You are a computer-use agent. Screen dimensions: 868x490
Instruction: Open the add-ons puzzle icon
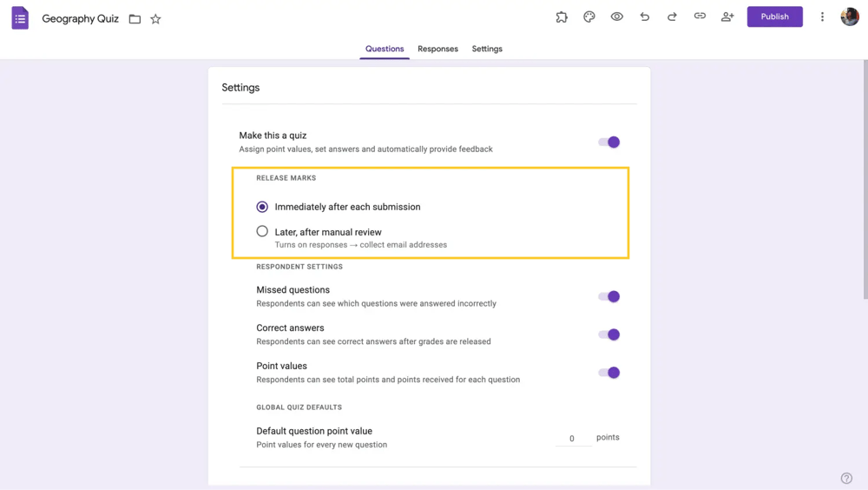tap(562, 17)
